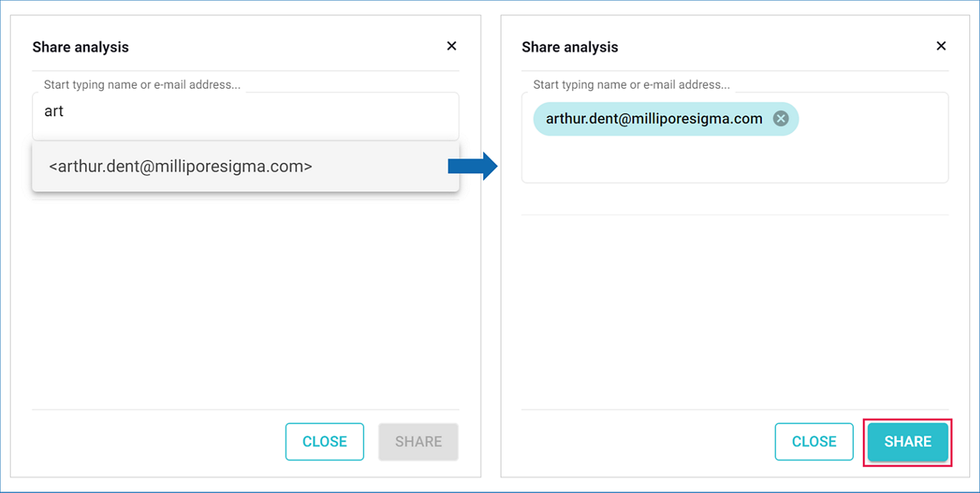Click blank space below the chip inside recipients field

point(733,161)
